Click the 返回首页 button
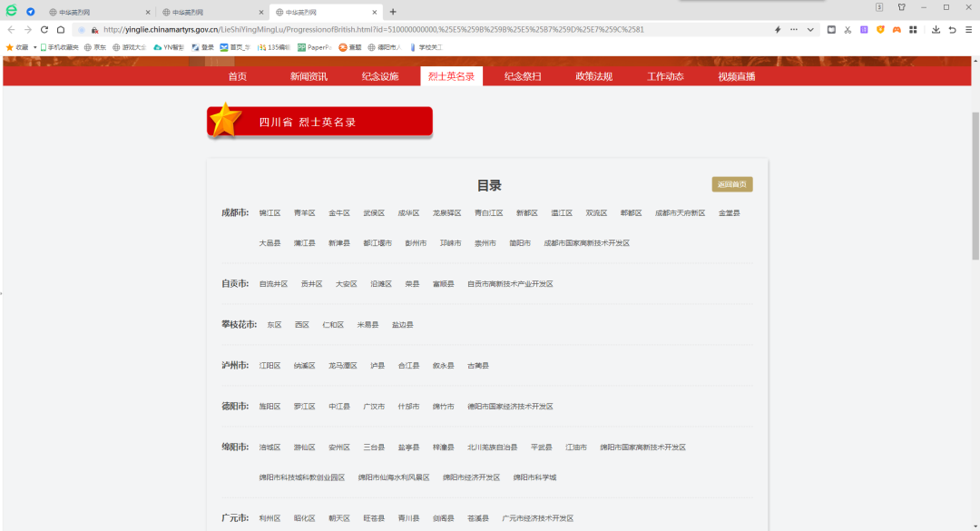Screen dimensions: 980x531 pos(731,183)
